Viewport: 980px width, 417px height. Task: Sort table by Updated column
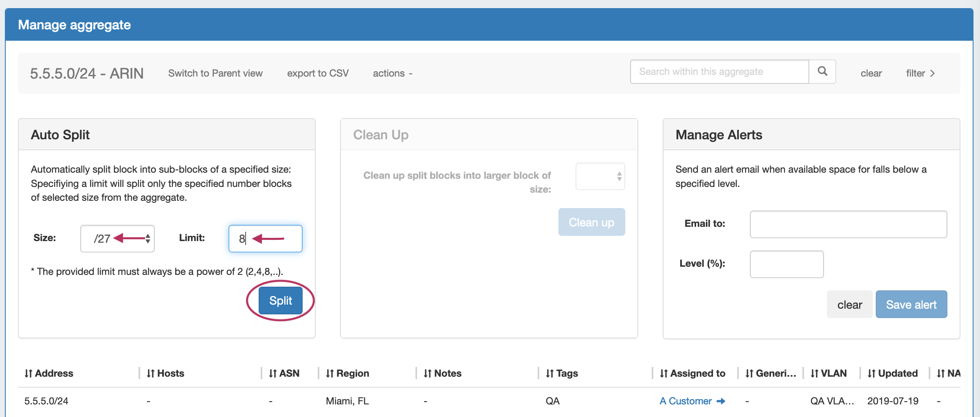[x=892, y=373]
